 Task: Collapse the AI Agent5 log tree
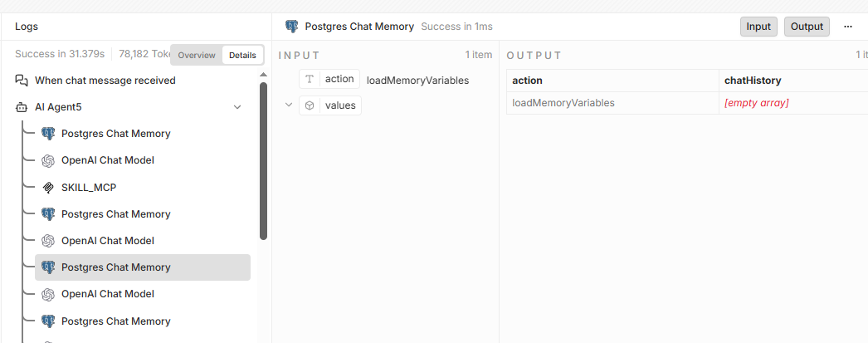tap(237, 107)
